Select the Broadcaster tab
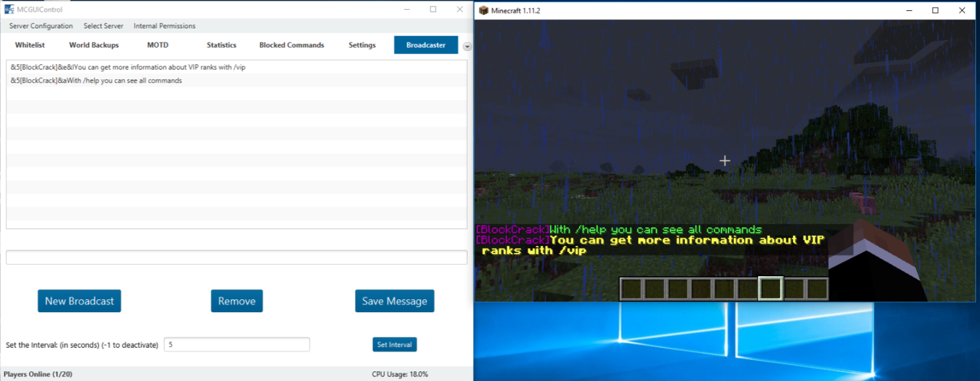Image resolution: width=980 pixels, height=381 pixels. [426, 45]
